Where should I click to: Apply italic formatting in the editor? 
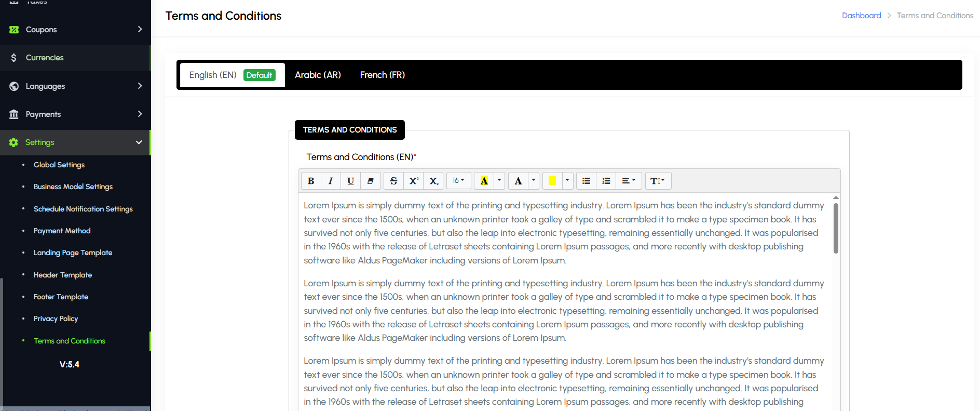(x=331, y=181)
